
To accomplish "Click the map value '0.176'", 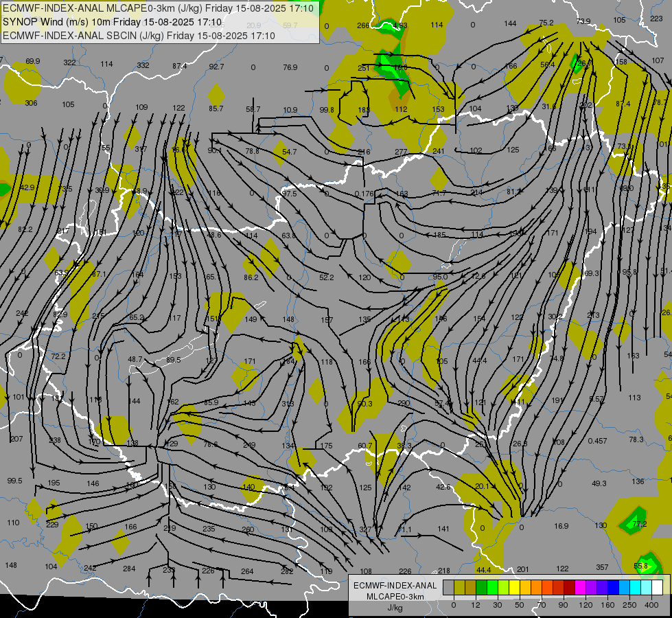I will 364,194.
